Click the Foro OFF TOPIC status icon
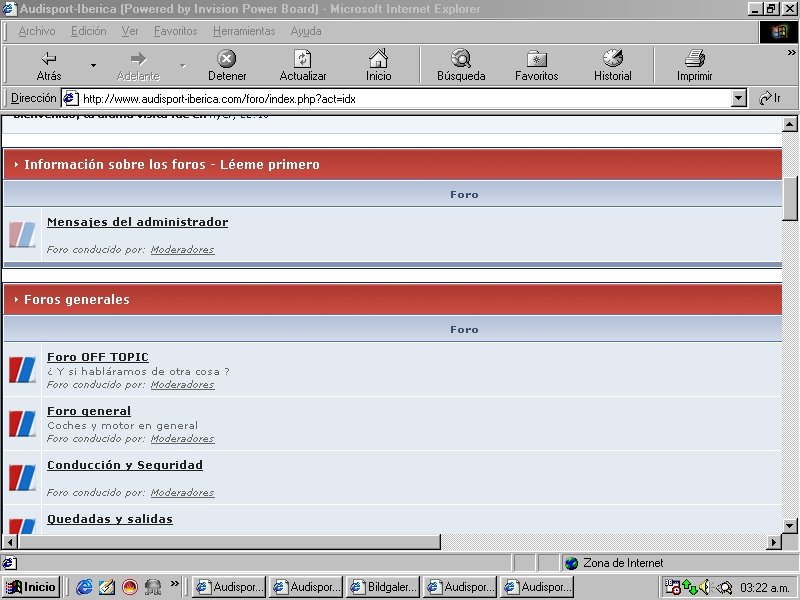The height and width of the screenshot is (600, 800). coord(22,370)
